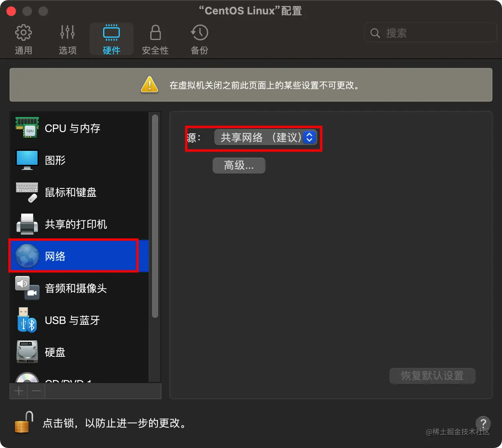This screenshot has width=502, height=448.
Task: Open the 安全性 security tab
Action: pyautogui.click(x=155, y=40)
